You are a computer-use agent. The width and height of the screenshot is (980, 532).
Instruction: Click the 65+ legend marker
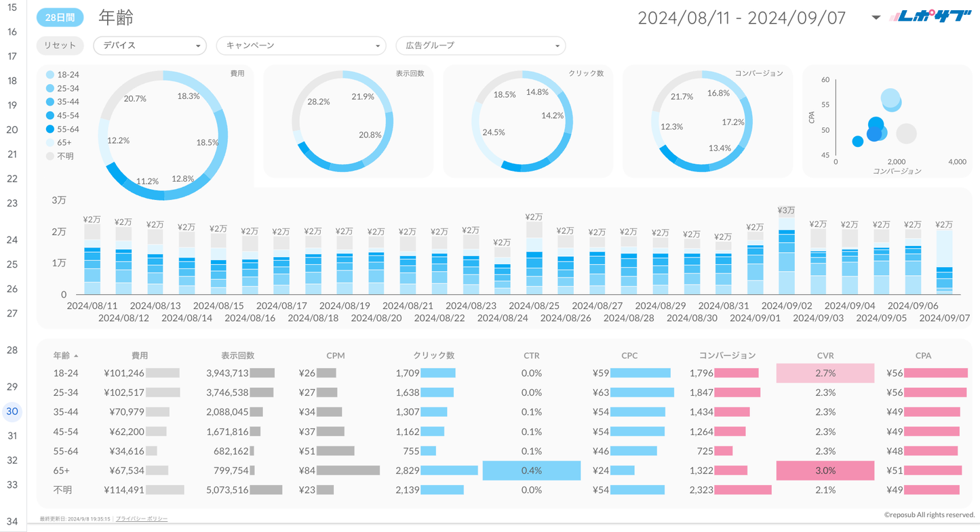[x=50, y=143]
